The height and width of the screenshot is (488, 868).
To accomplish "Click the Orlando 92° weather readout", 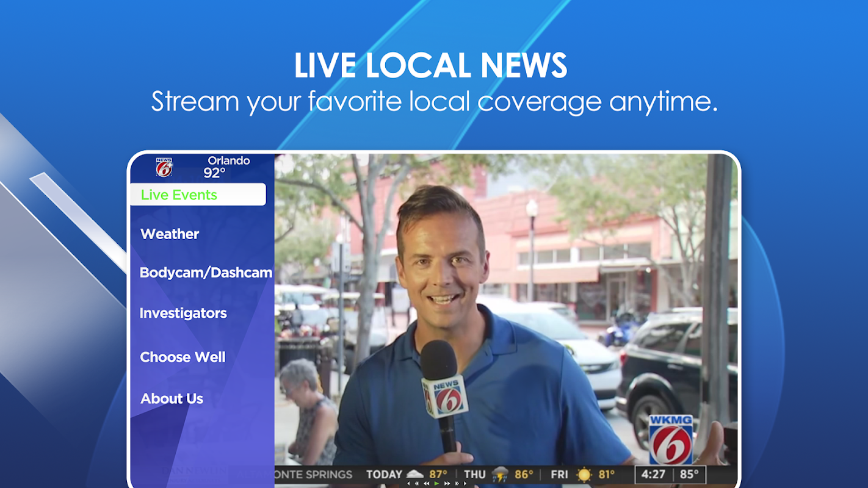I will 228,167.
